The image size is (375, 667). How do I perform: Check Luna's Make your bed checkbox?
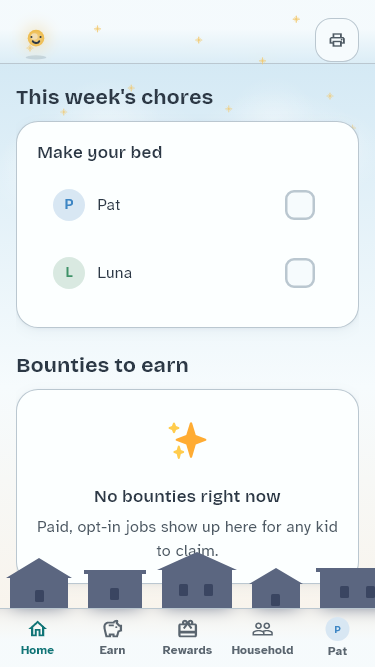pos(300,273)
